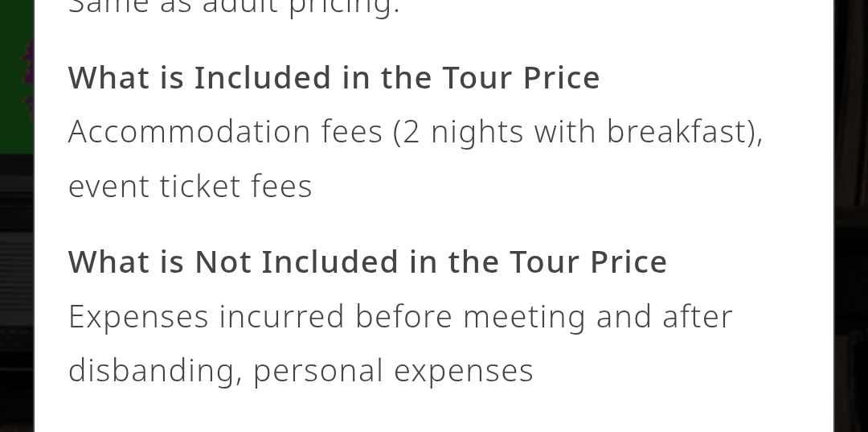Click the "What is Included in the Tour Price" heading
Viewport: 868px width, 432px height.
334,77
